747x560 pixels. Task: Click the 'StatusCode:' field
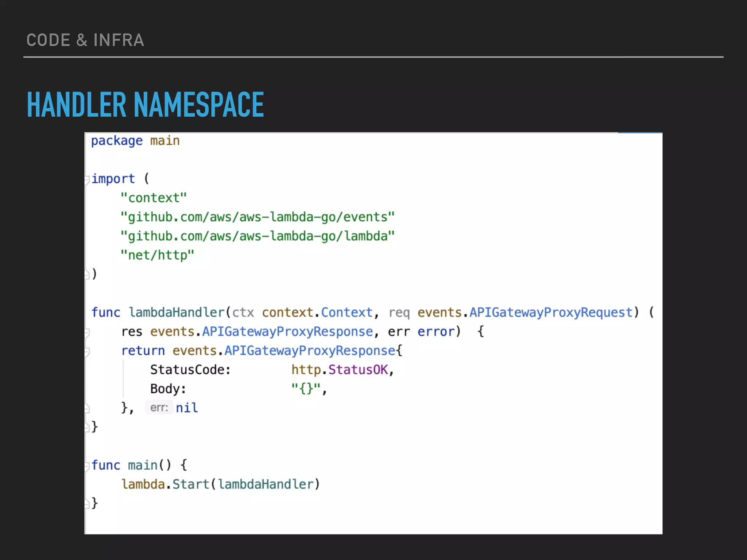[x=191, y=370]
